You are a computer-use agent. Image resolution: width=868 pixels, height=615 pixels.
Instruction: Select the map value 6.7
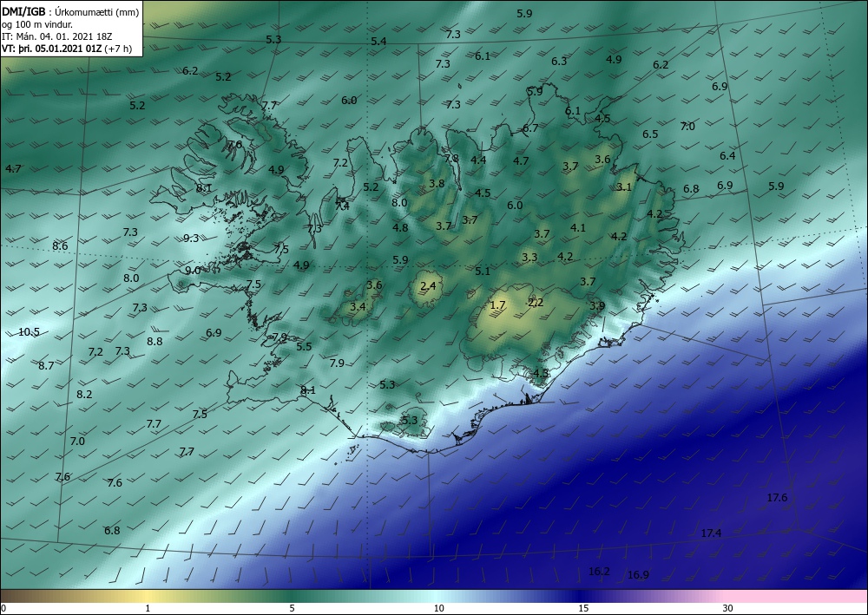point(530,128)
